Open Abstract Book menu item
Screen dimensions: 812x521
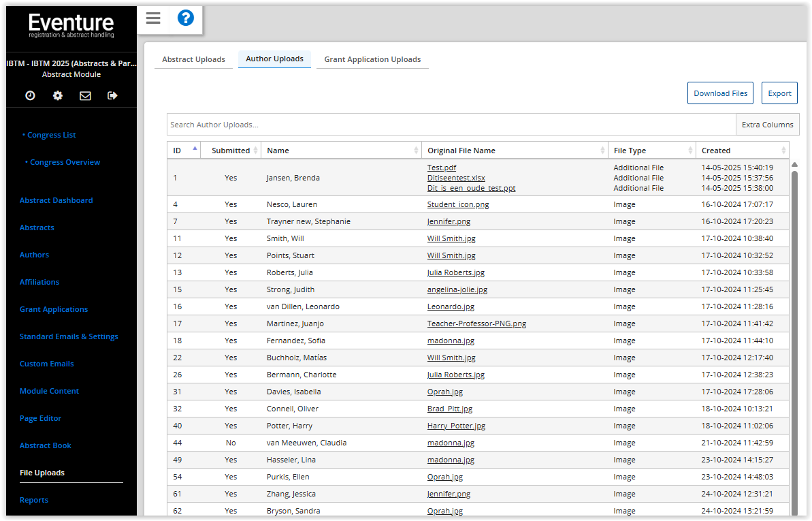[x=46, y=445]
